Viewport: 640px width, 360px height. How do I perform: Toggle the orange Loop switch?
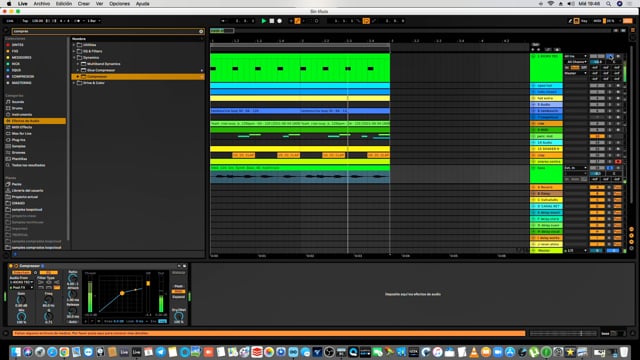click(x=366, y=21)
